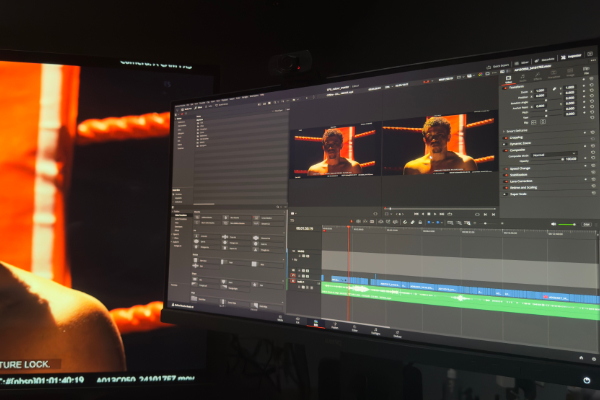Viewport: 600px width, 400px height.
Task: Click the timeline viewer scrub bar
Action: tap(440, 209)
